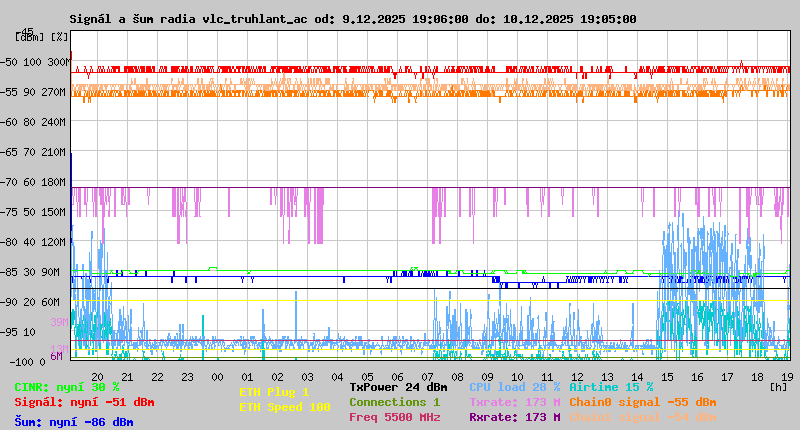
Task: Click the graph title 'Signál a šum radia vlc_truhlant_ac'
Action: pyautogui.click(x=188, y=19)
